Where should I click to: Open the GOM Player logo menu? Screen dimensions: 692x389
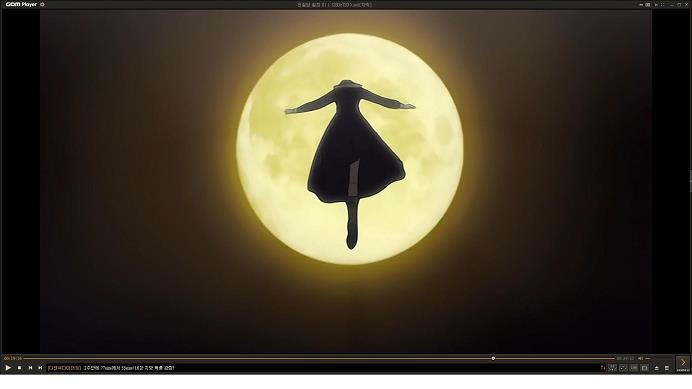[21, 4]
